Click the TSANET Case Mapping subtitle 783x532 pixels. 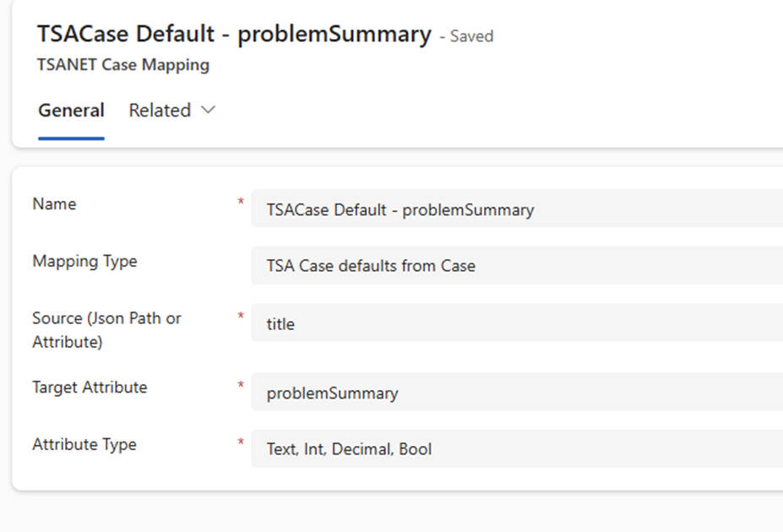coord(123,65)
